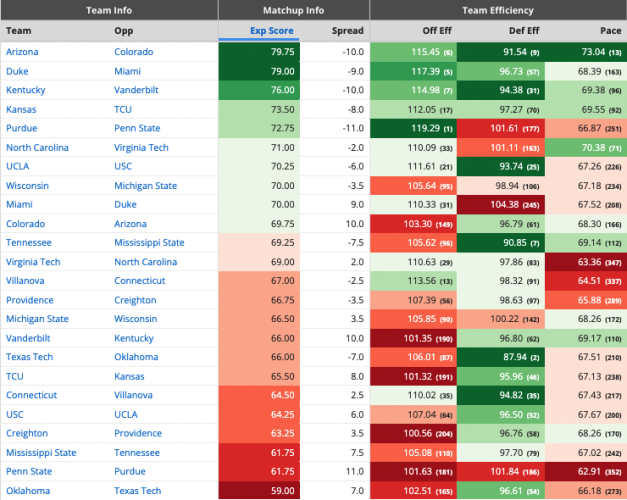Open Purdue in the Team column
The image size is (627, 500).
click(x=22, y=128)
